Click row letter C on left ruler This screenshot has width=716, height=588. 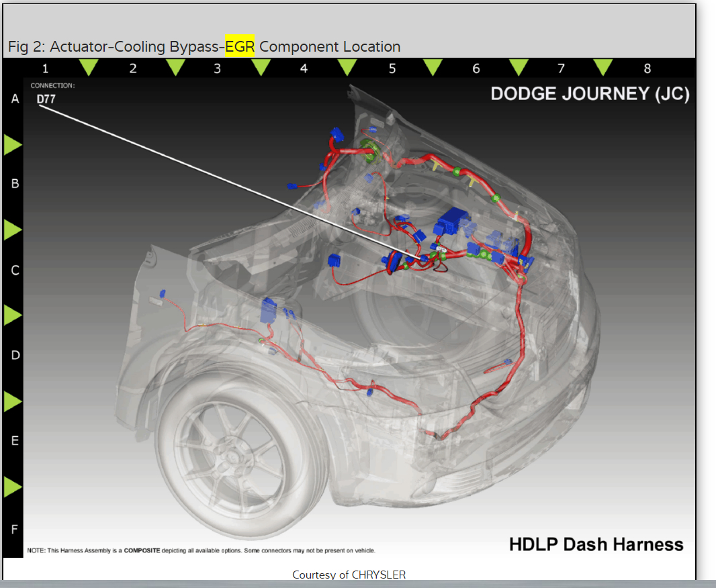pos(15,271)
